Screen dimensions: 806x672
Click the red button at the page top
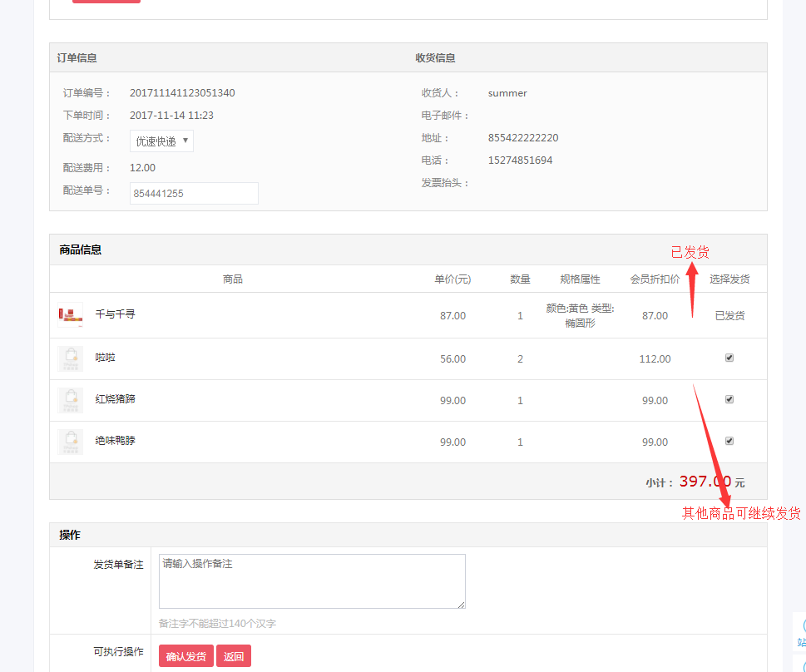click(106, 1)
